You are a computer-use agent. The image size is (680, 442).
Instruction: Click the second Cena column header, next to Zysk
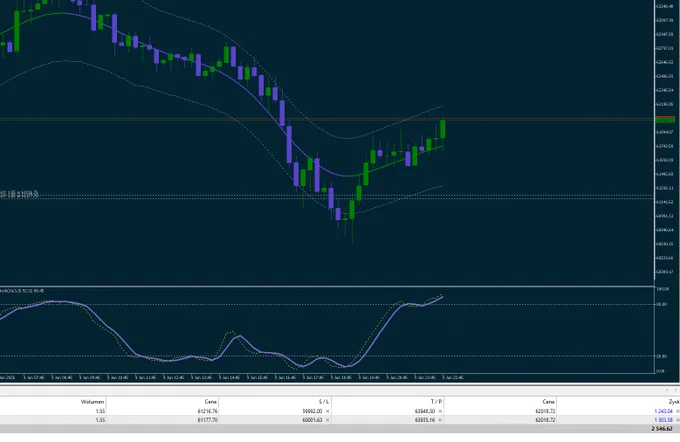click(549, 402)
